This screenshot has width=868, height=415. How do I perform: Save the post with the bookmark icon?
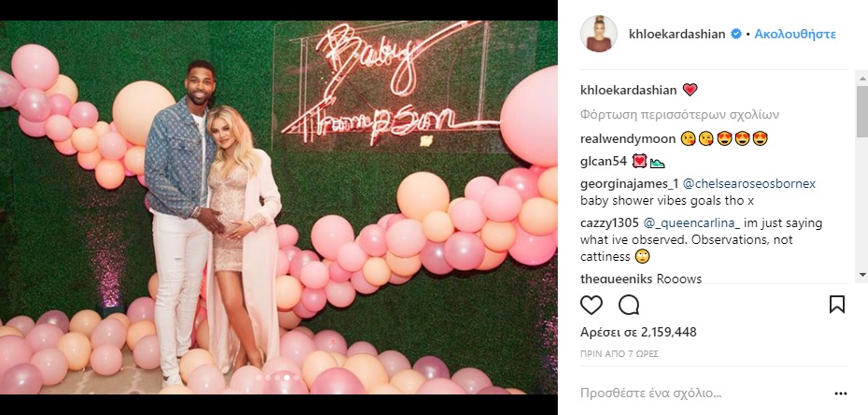coord(837,305)
